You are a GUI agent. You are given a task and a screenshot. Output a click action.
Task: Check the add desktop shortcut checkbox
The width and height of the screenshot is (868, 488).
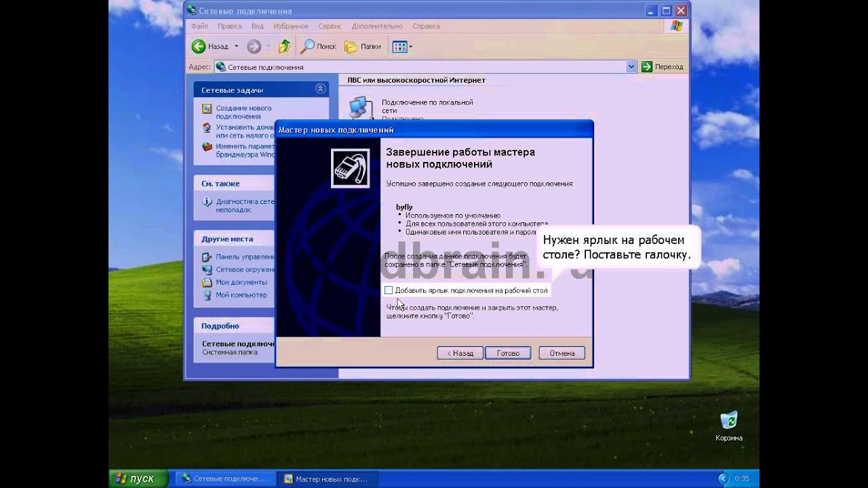pyautogui.click(x=389, y=290)
